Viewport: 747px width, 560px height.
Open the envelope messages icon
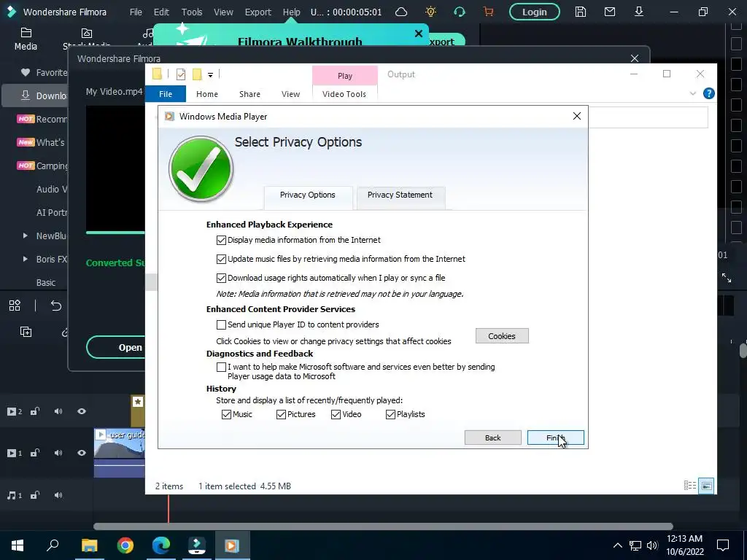(610, 12)
